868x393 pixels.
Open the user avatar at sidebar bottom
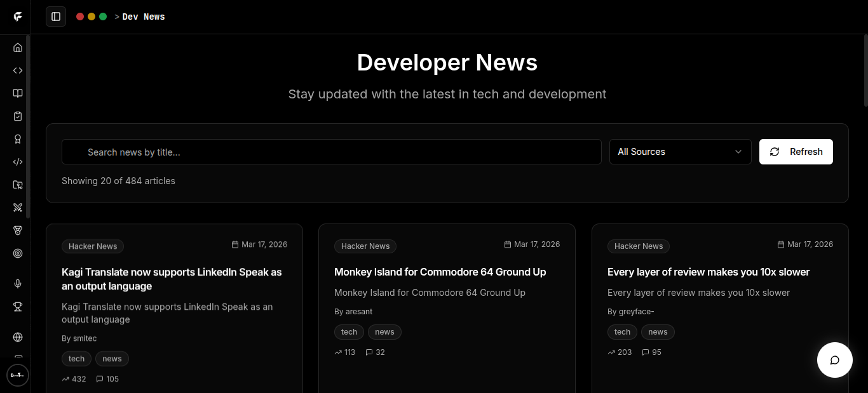click(18, 375)
